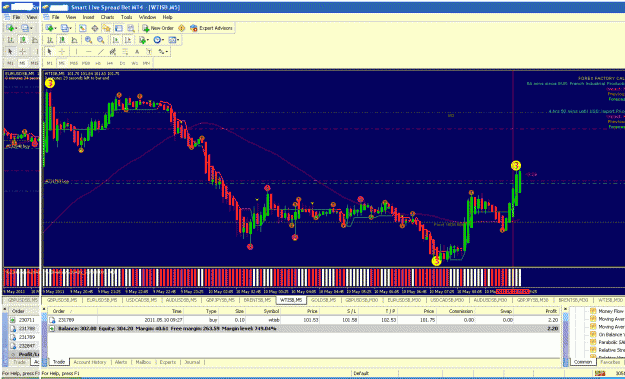The height and width of the screenshot is (379, 625).
Task: Open MetaEditor yellow diamond icon
Action: (x=182, y=28)
